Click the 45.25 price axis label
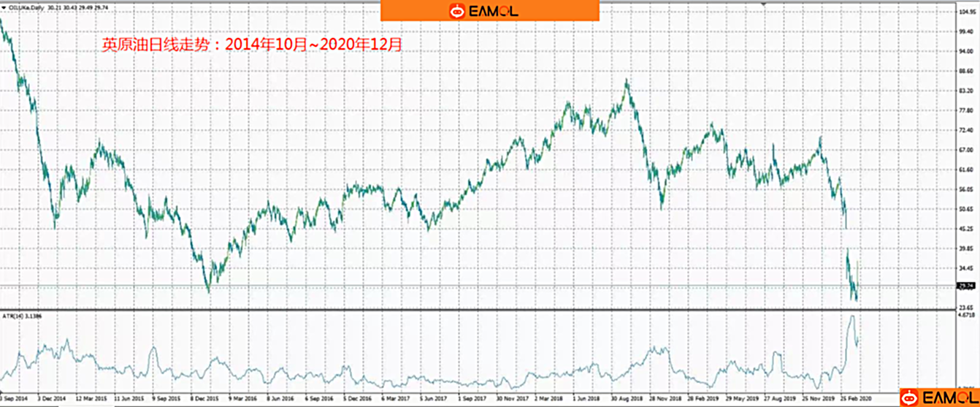The image size is (980, 407). [x=965, y=229]
